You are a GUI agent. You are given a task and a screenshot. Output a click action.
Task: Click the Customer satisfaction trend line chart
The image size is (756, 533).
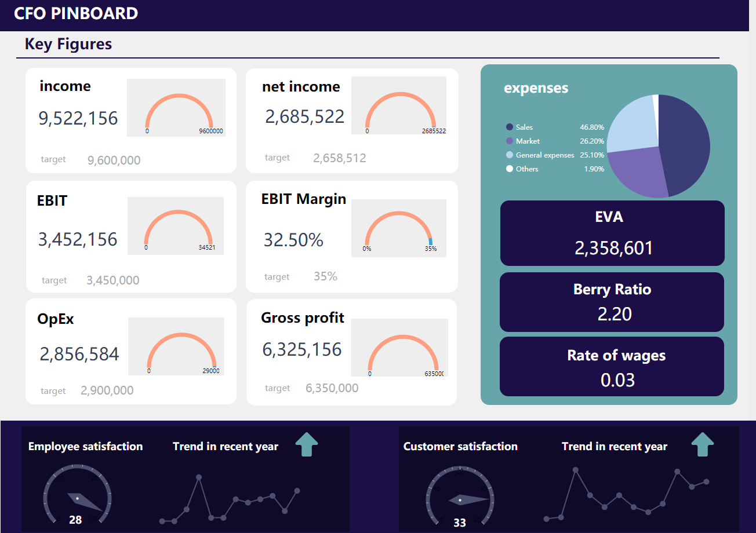tap(626, 494)
